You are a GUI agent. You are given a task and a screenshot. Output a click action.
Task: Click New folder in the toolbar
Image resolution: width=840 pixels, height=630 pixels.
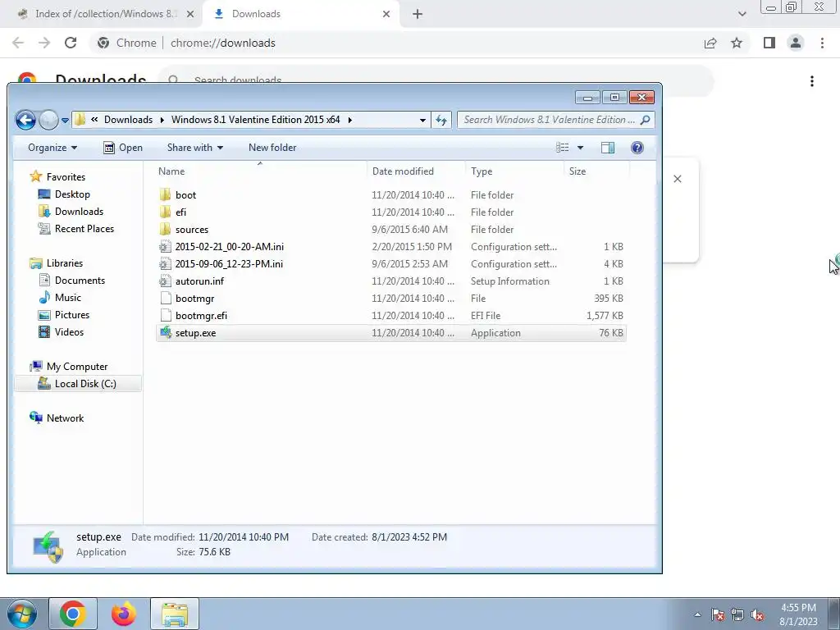point(272,148)
